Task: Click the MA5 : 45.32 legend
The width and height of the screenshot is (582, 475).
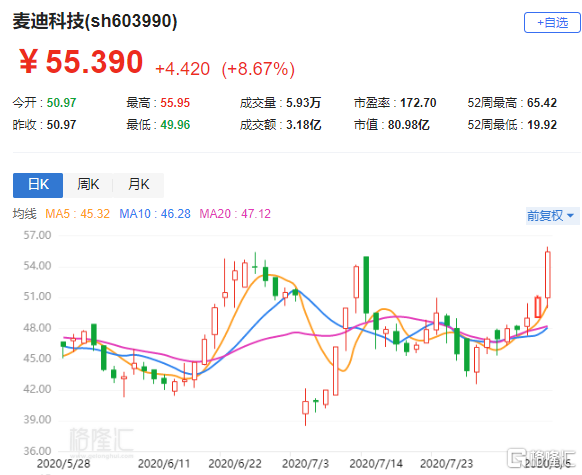Action: pyautogui.click(x=78, y=214)
